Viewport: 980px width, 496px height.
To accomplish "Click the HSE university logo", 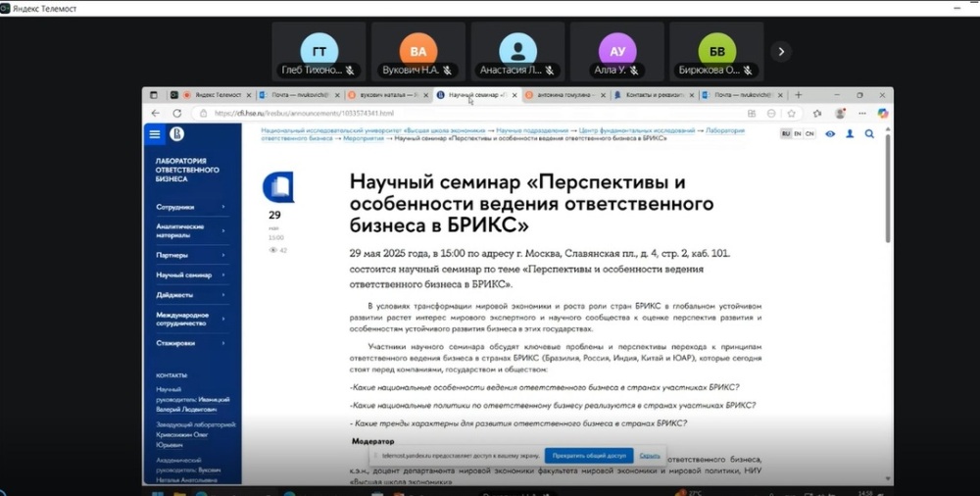I will pyautogui.click(x=176, y=133).
